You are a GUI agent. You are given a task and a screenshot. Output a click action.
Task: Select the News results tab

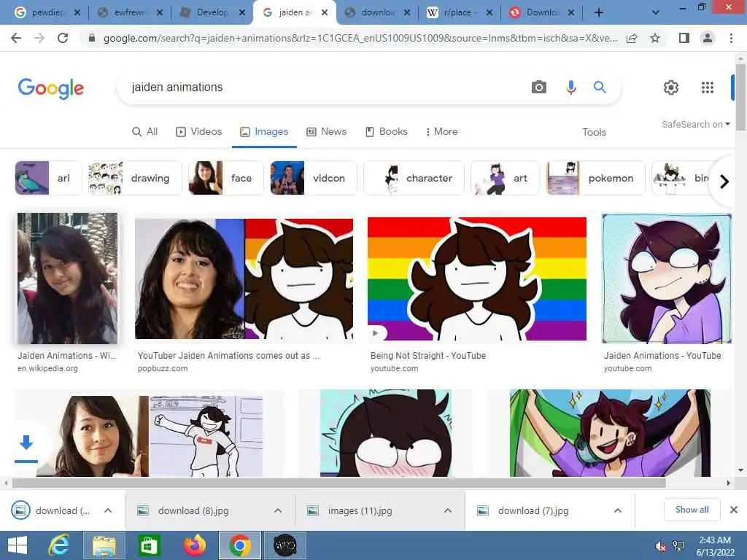click(326, 131)
